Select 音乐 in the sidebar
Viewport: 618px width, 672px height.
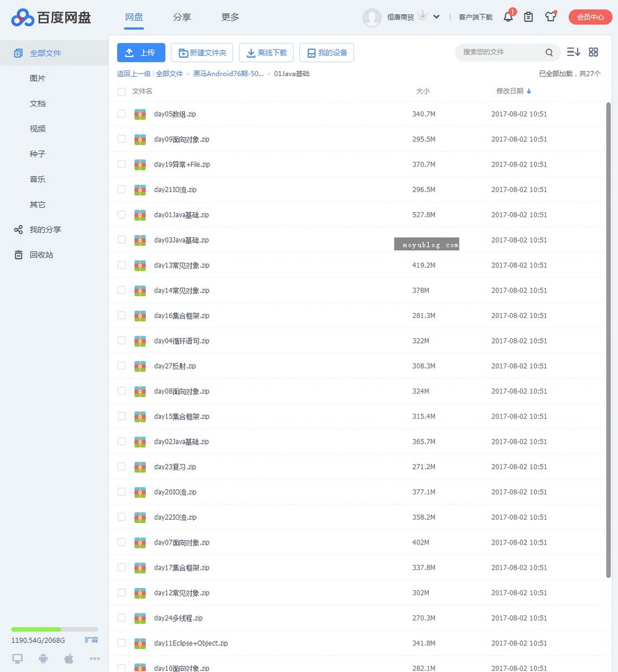37,179
